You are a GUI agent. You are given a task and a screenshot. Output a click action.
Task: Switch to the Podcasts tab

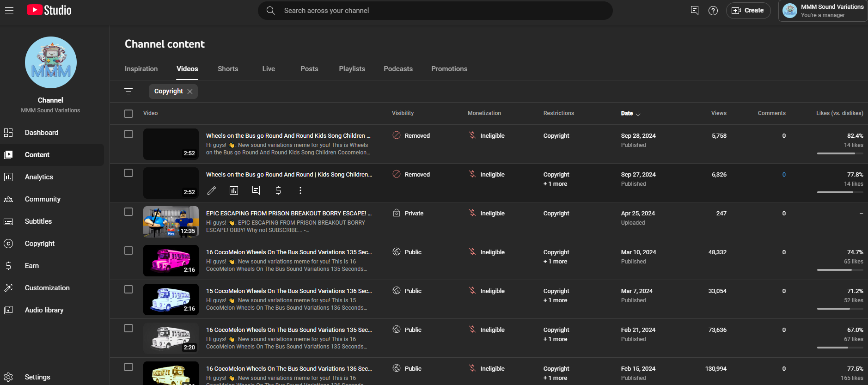(x=398, y=69)
